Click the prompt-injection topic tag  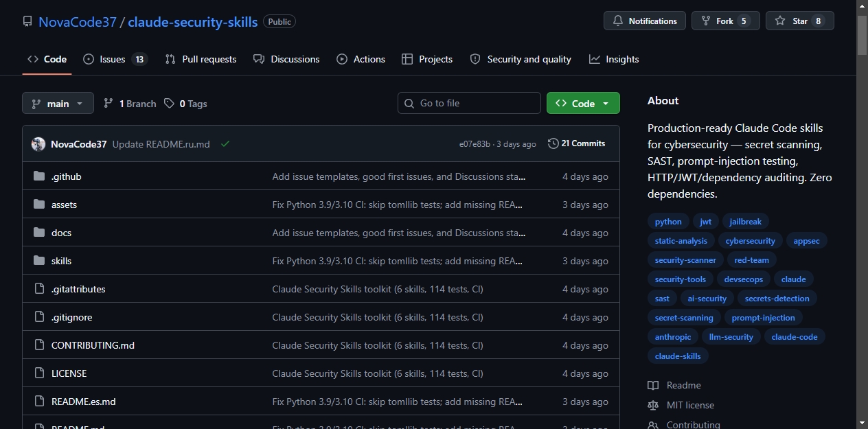[764, 317]
